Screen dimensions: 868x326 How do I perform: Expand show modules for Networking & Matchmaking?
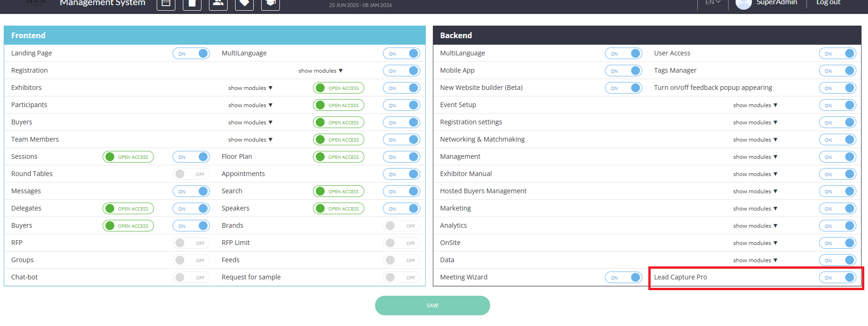click(x=756, y=140)
